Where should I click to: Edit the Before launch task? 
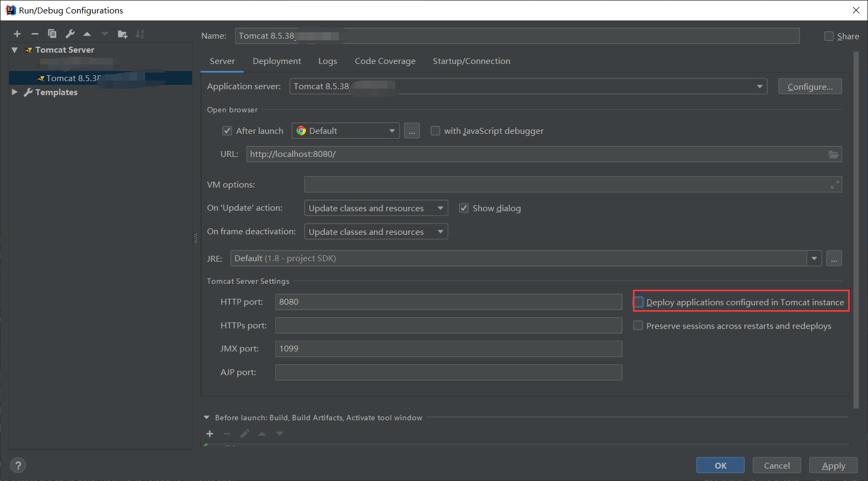(245, 434)
